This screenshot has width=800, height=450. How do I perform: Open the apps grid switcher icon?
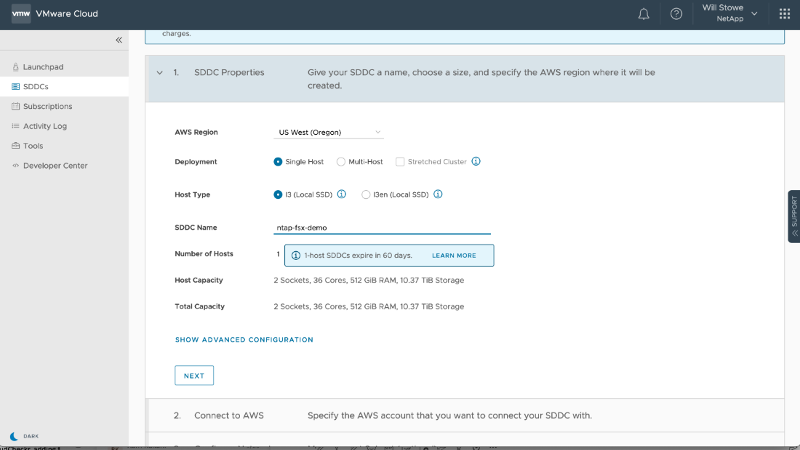pos(784,14)
